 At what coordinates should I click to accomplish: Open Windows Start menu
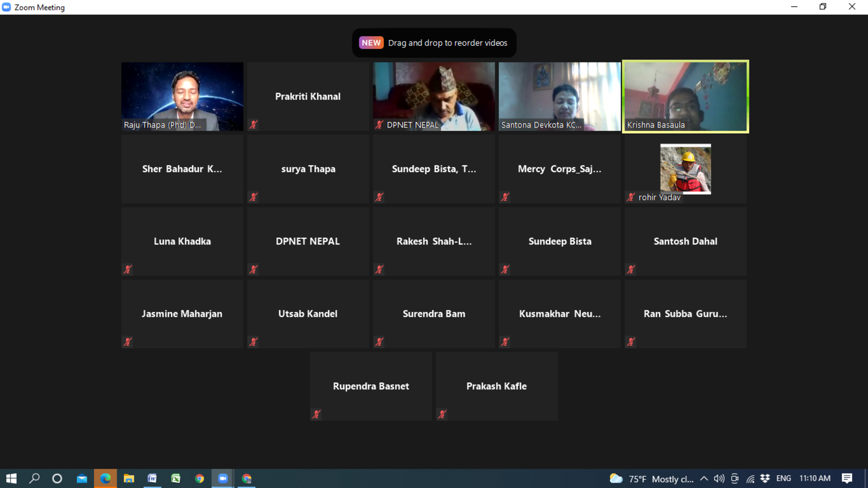[x=11, y=478]
